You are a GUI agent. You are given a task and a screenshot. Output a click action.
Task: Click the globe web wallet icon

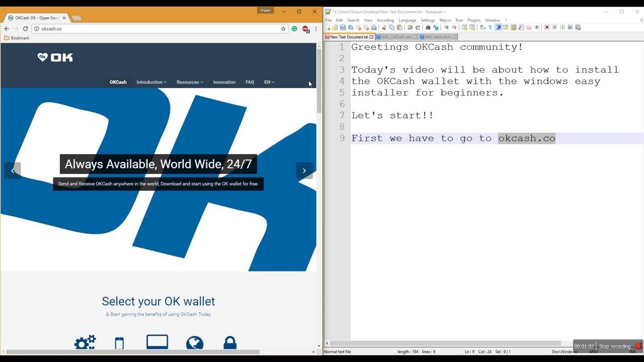point(195,343)
